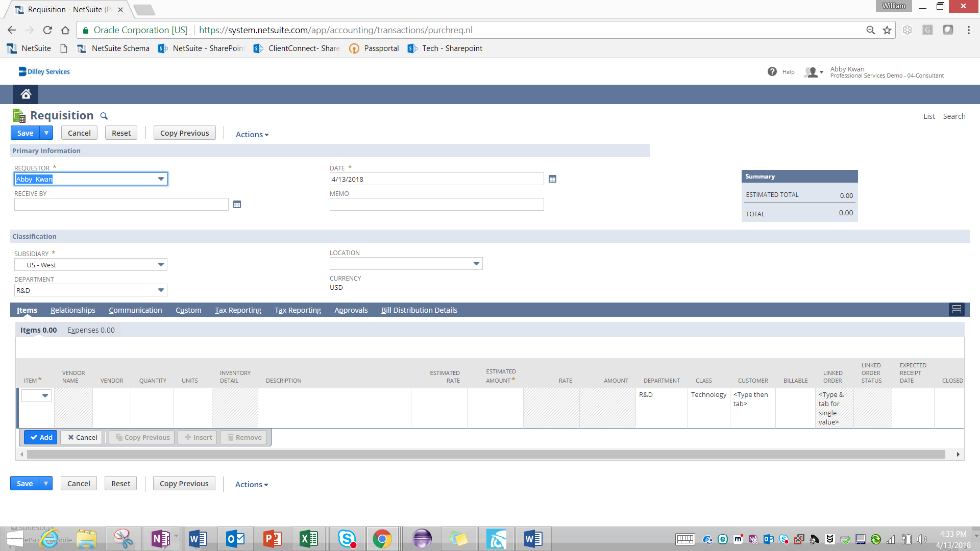Viewport: 980px width, 551px height.
Task: Click the layout toggle icon right of the subtabs
Action: [957, 309]
